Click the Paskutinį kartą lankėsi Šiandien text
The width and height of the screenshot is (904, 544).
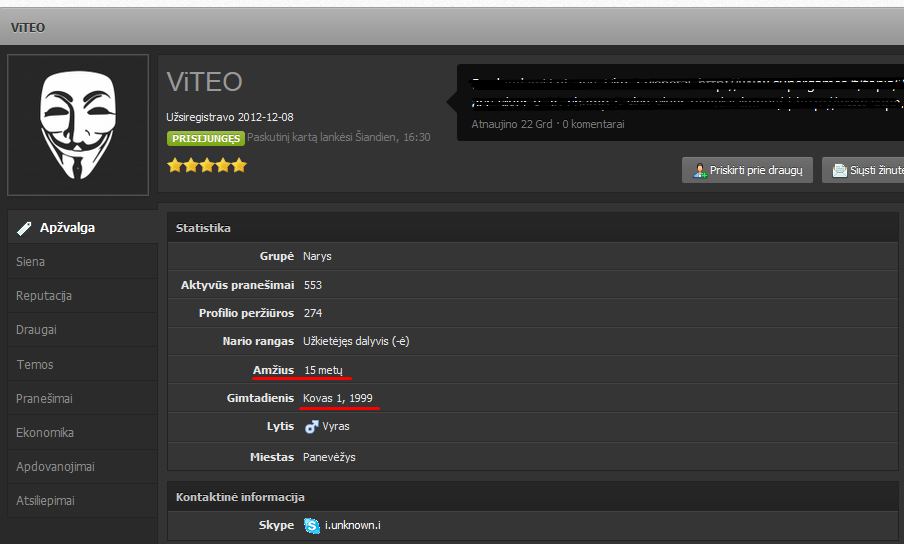click(338, 137)
